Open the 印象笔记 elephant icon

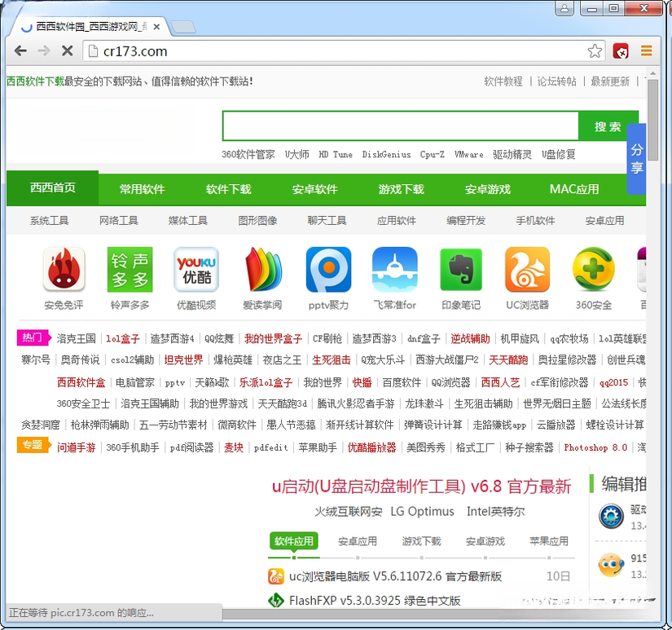point(461,271)
